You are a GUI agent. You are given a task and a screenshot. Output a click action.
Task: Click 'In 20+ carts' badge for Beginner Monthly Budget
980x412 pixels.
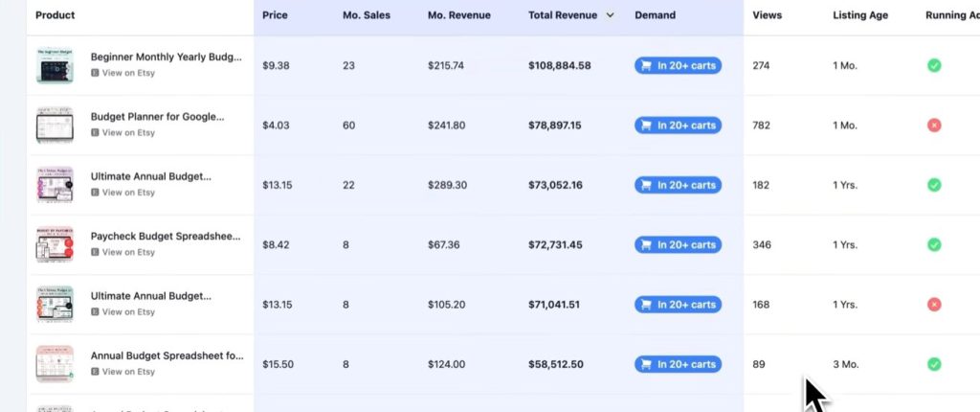[x=678, y=66]
